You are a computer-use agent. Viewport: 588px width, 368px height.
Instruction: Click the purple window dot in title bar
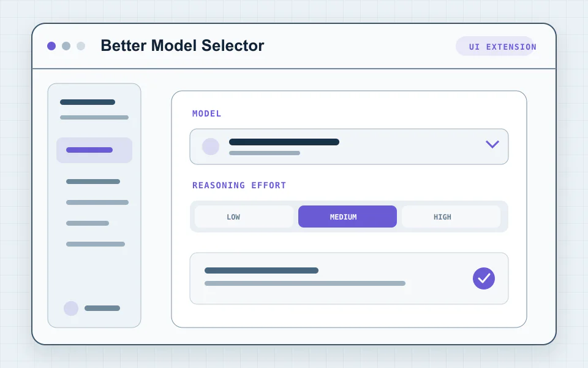[x=51, y=46]
